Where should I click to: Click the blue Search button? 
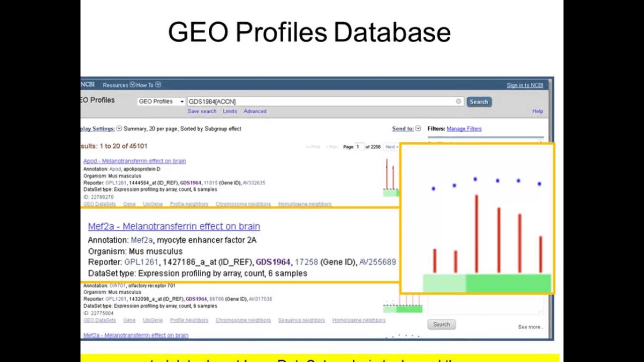(x=478, y=102)
